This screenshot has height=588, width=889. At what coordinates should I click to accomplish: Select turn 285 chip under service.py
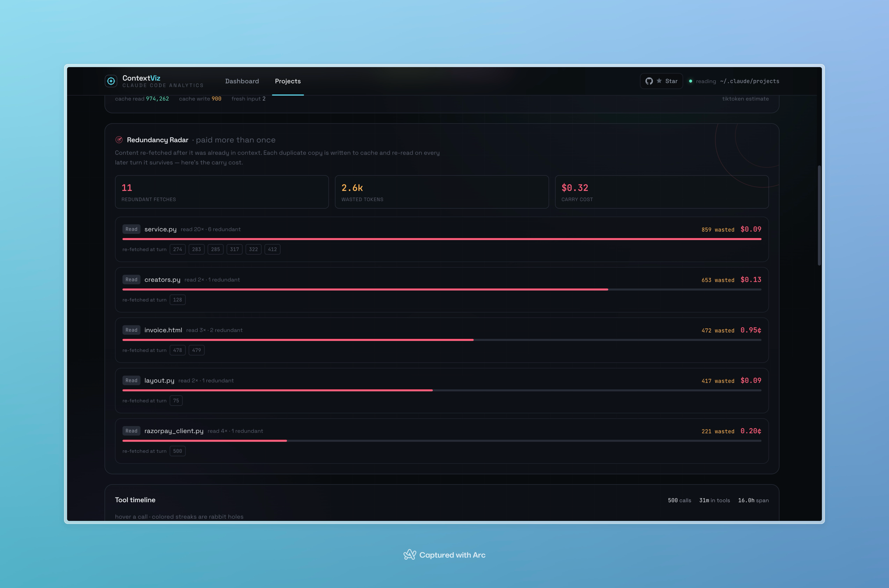[215, 249]
